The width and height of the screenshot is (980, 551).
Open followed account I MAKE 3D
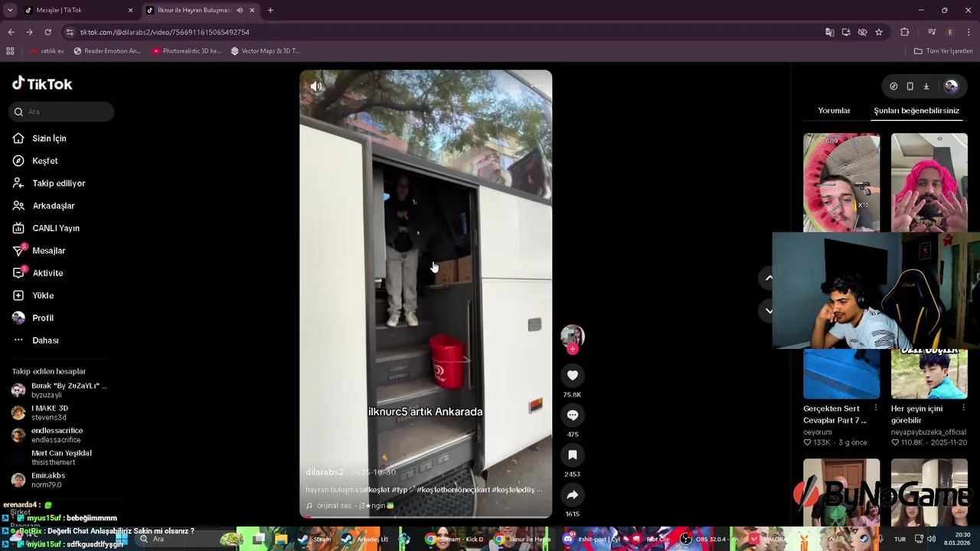tap(49, 412)
